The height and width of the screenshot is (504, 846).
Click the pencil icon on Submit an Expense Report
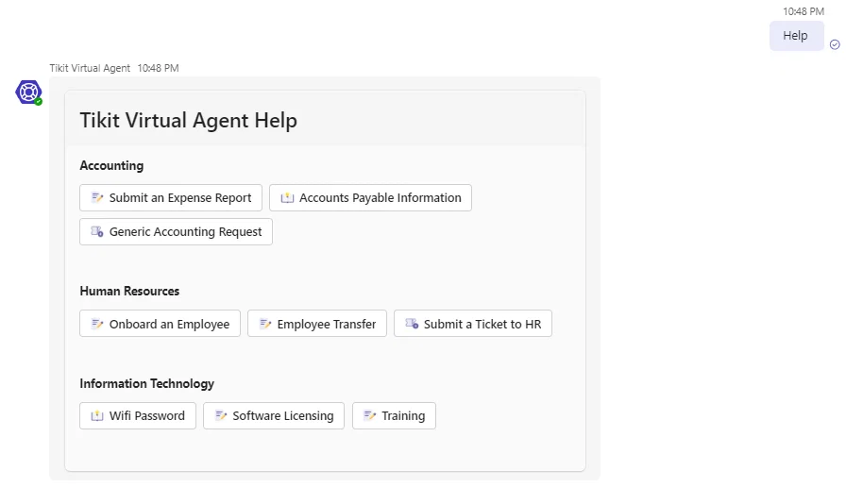click(x=97, y=197)
